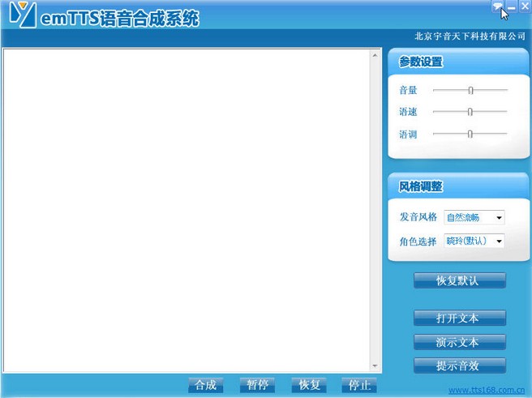Load sample with 演示文本 button
The image size is (532, 398).
click(x=459, y=341)
